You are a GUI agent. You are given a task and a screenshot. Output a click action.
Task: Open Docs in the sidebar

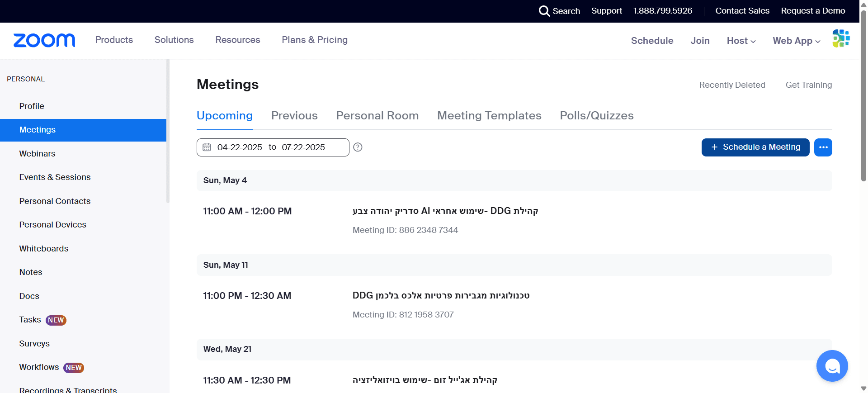[x=29, y=296]
